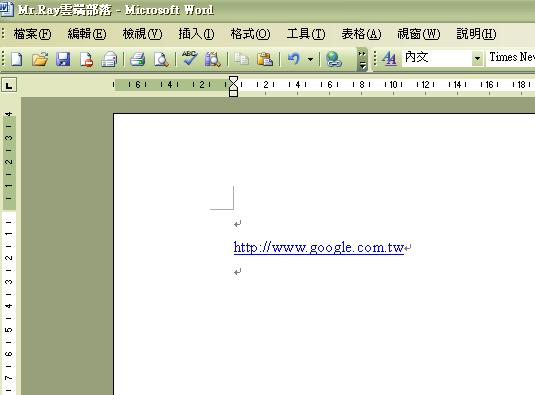535x395 pixels.
Task: Open the 檔案(F) menu
Action: tap(32, 34)
